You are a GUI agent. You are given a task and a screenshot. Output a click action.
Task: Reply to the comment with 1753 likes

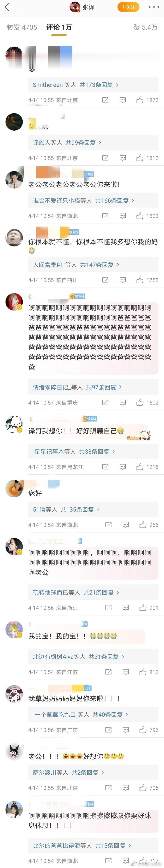(x=123, y=280)
